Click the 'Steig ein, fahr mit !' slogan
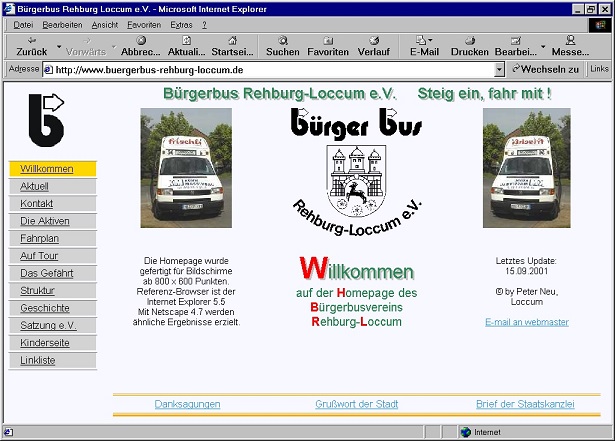Screen dimensions: 615x441 (x=484, y=93)
